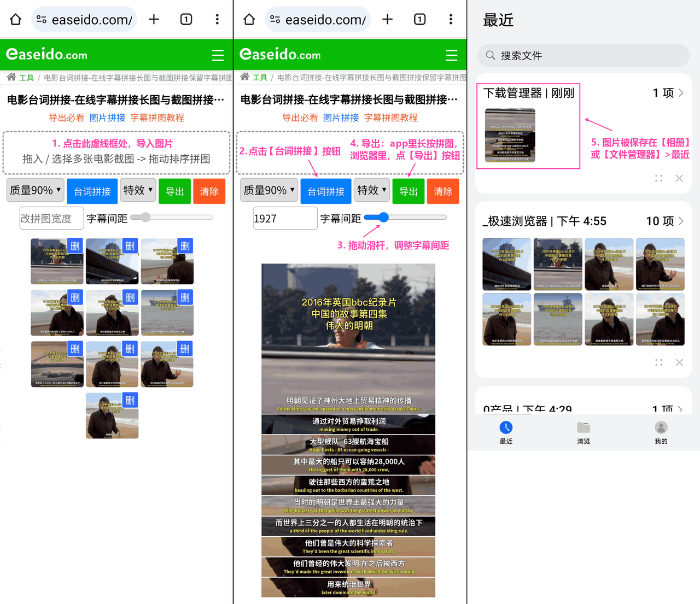The width and height of the screenshot is (700, 604).
Task: Click 台词拼接 button in left panel
Action: (x=92, y=191)
